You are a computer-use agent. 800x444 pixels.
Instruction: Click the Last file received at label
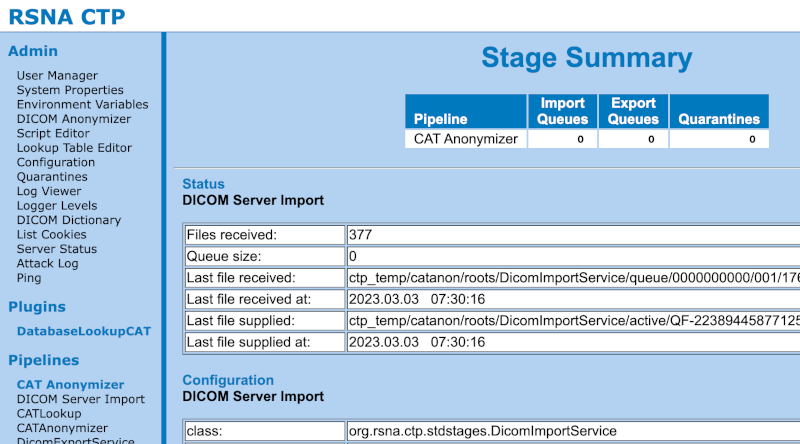tap(265, 299)
